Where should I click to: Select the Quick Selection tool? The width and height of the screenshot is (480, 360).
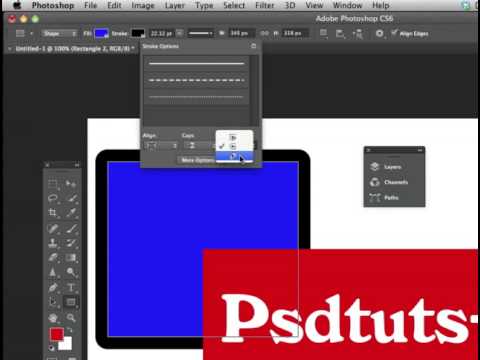click(x=71, y=198)
